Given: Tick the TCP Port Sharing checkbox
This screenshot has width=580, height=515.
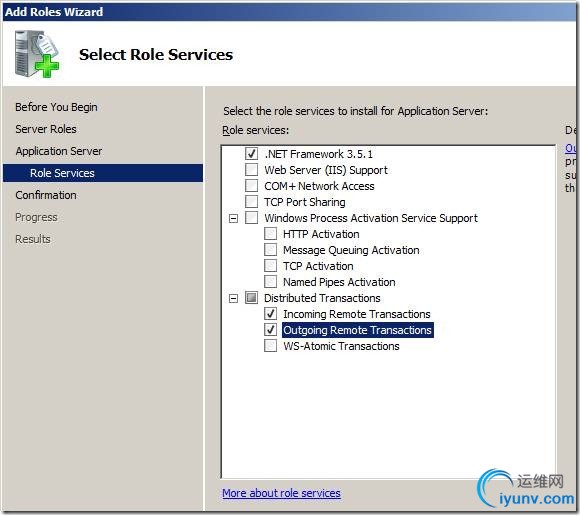Looking at the screenshot, I should click(252, 202).
